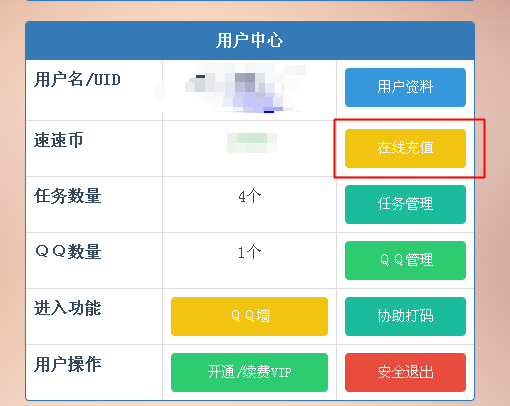The image size is (510, 406).
Task: Click the yellow 在线充值 recharge button
Action: [x=405, y=148]
